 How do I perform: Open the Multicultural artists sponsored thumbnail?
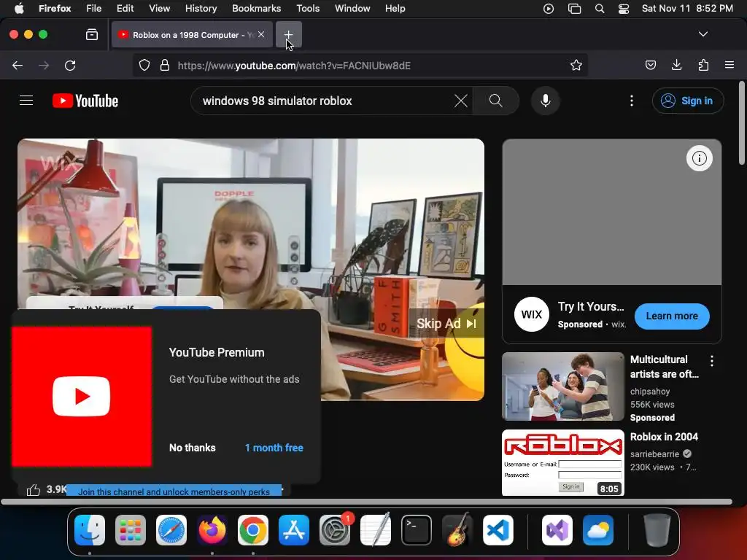coord(563,386)
